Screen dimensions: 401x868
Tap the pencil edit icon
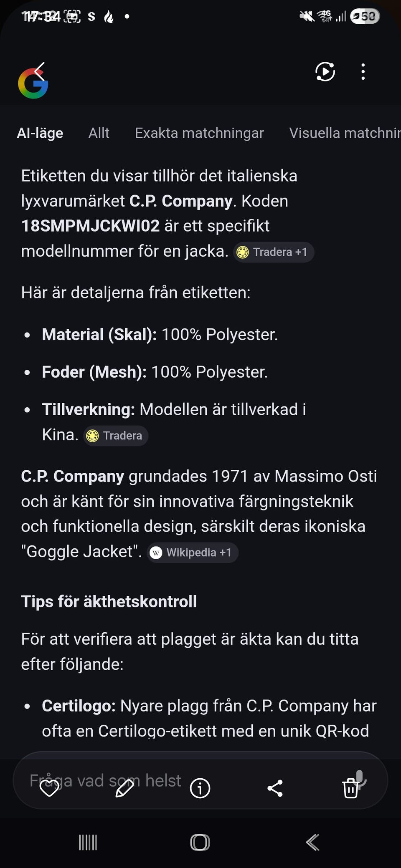pos(124,788)
